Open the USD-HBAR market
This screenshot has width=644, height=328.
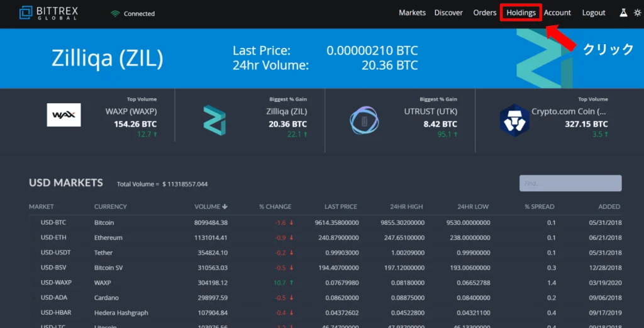coord(55,313)
